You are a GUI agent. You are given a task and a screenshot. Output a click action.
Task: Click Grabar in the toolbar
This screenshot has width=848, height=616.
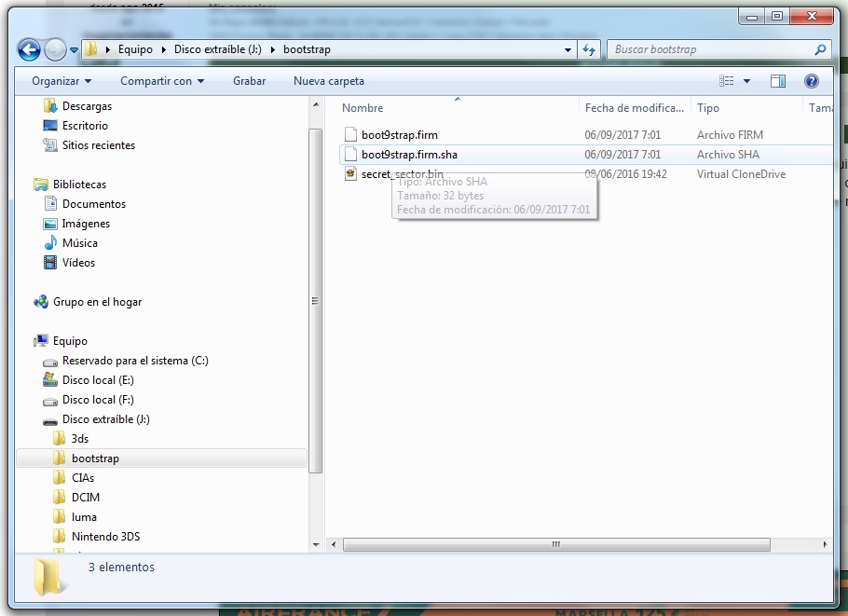click(x=250, y=81)
